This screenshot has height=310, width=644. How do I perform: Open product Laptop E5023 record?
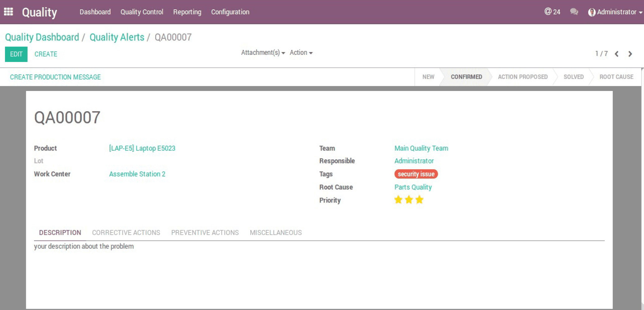[x=142, y=148]
